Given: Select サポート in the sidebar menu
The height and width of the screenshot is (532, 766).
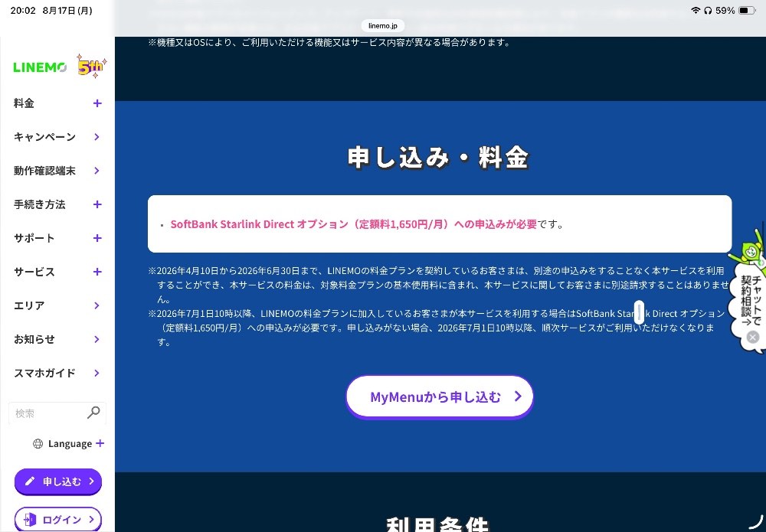Looking at the screenshot, I should click(34, 238).
